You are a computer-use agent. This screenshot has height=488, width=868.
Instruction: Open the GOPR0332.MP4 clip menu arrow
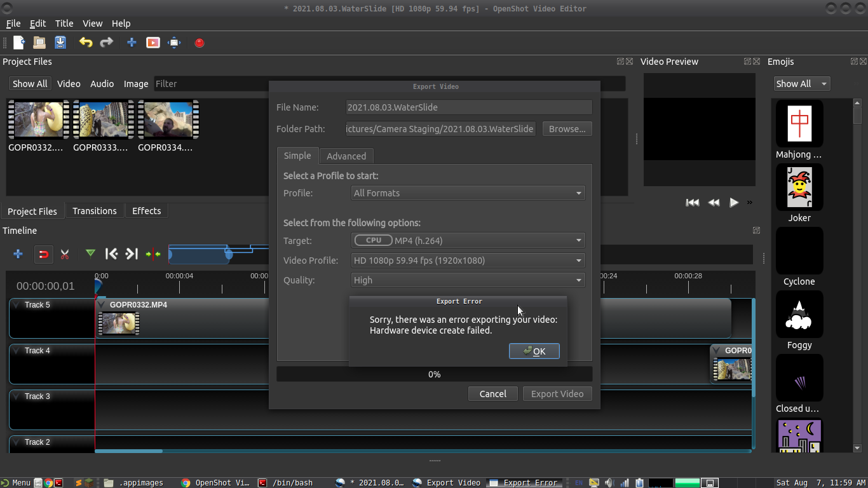click(x=102, y=305)
